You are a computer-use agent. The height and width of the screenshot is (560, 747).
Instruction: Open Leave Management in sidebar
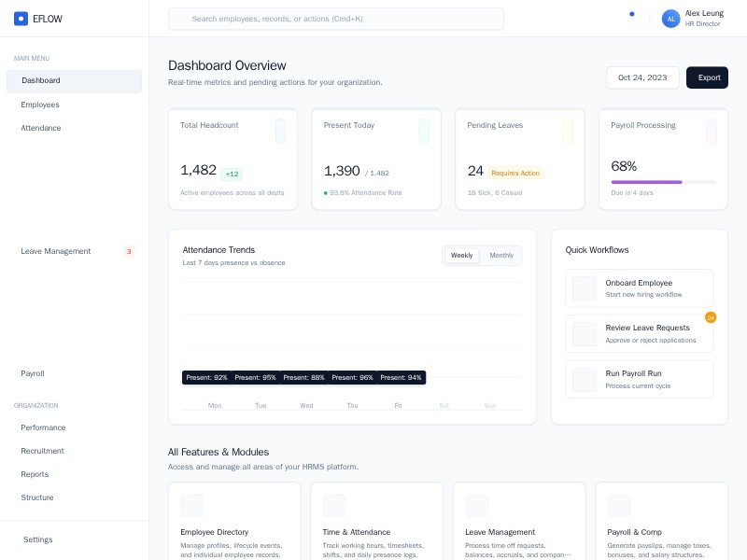coord(56,251)
